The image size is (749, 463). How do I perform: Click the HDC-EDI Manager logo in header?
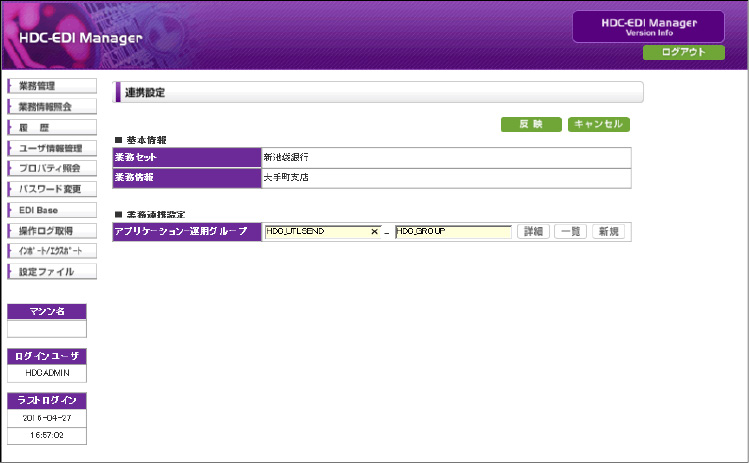click(x=80, y=38)
